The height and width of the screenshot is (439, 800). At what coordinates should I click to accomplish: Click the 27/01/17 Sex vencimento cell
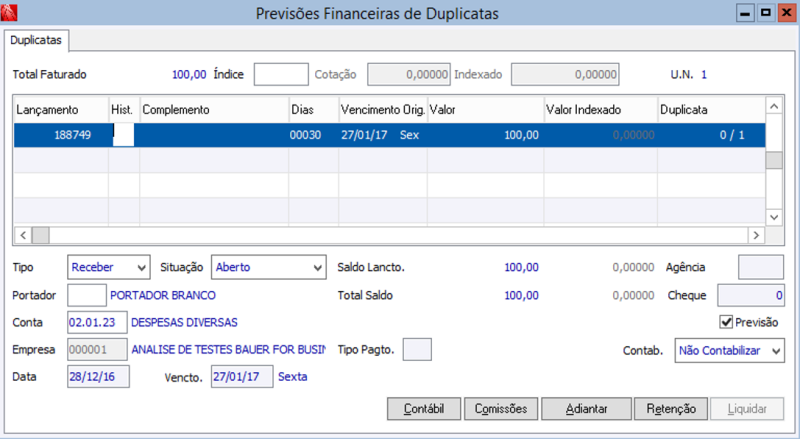(x=383, y=135)
